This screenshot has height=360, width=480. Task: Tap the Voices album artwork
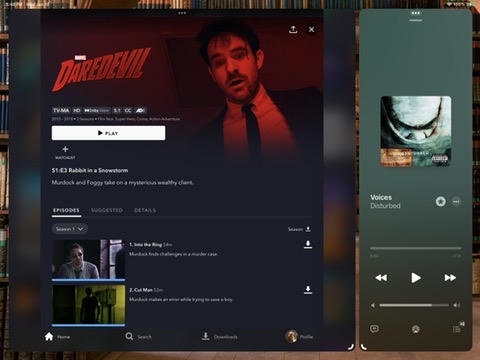[416, 131]
